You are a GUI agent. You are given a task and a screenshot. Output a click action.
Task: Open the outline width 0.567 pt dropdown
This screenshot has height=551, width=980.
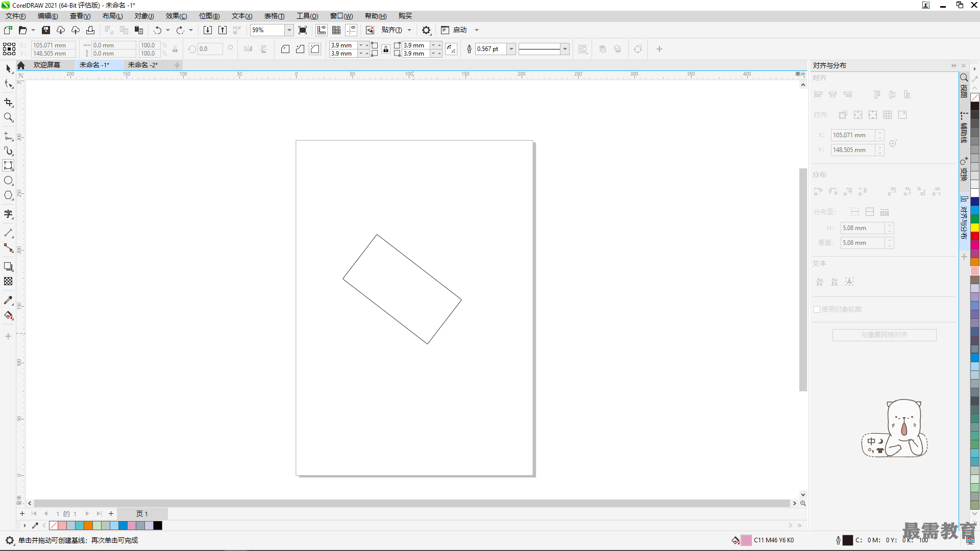511,49
